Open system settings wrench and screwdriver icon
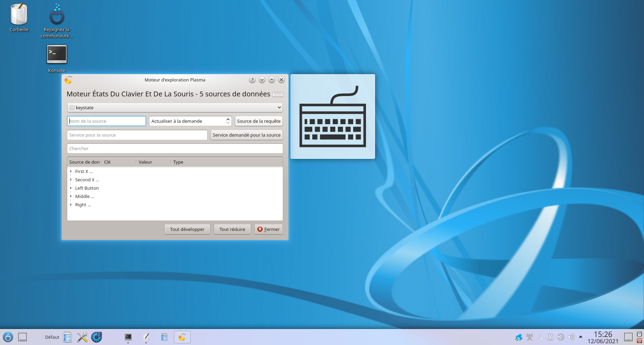This screenshot has height=345, width=644. click(82, 337)
